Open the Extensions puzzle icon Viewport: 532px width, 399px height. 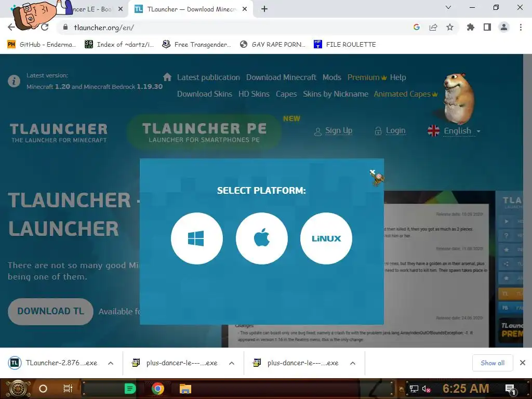click(x=471, y=27)
